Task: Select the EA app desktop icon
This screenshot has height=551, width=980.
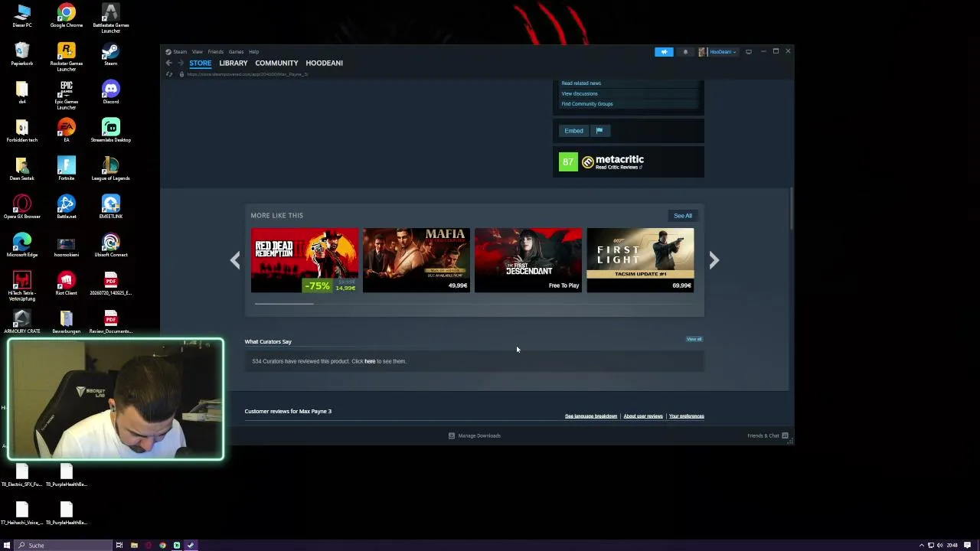Action: (x=67, y=131)
